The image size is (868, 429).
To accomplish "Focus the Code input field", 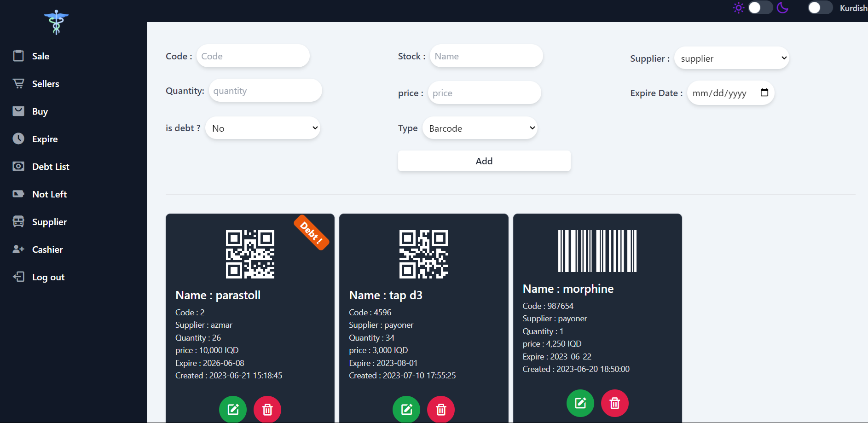I will (253, 56).
